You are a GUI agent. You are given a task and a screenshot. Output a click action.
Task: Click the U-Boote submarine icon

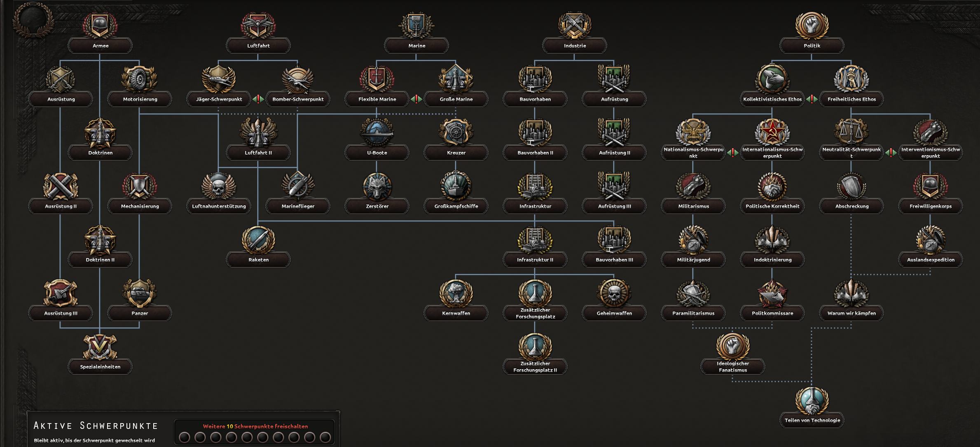tap(377, 133)
